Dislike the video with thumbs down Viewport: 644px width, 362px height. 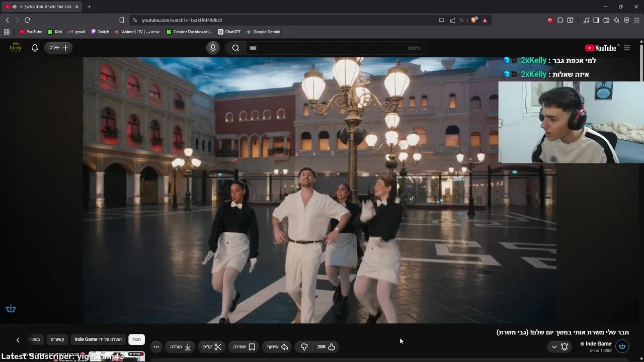pos(304,346)
